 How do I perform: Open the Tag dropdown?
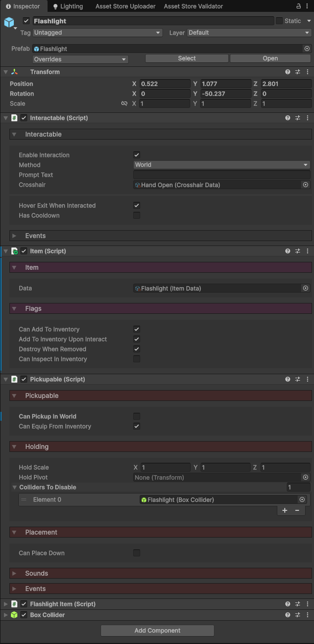pos(97,33)
